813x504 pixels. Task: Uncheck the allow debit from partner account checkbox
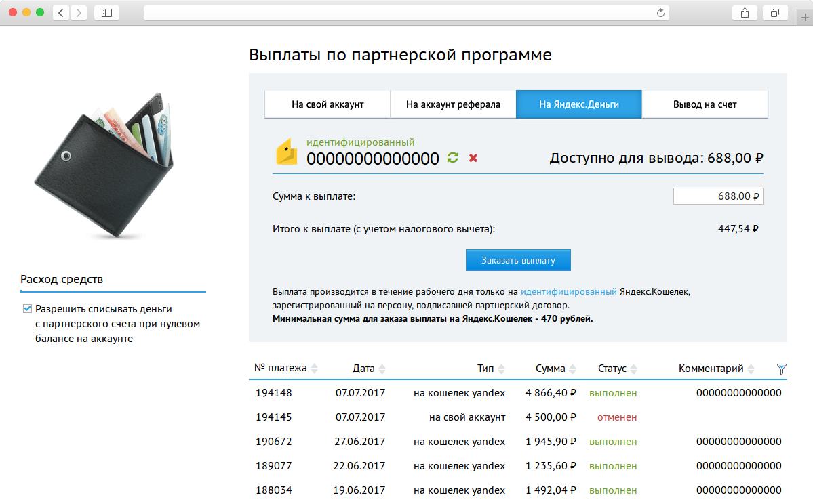[x=28, y=309]
